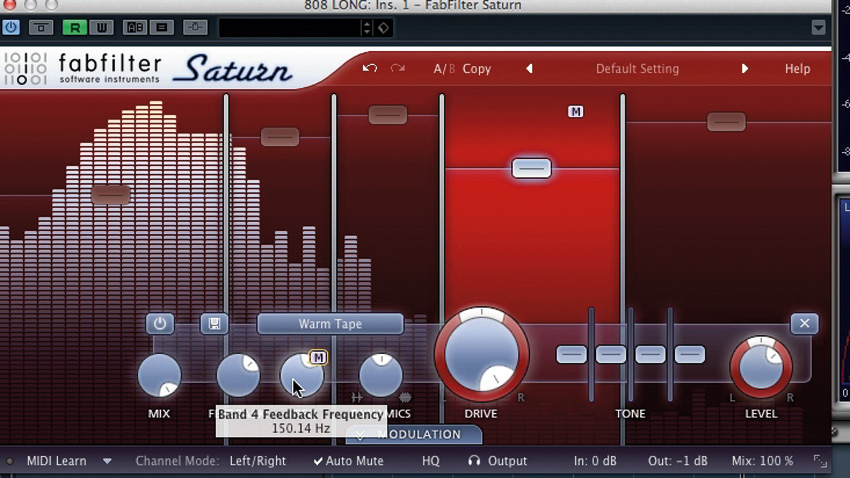Screen dimensions: 850x478
Task: Click the In: 0 dB input level
Action: 595,461
